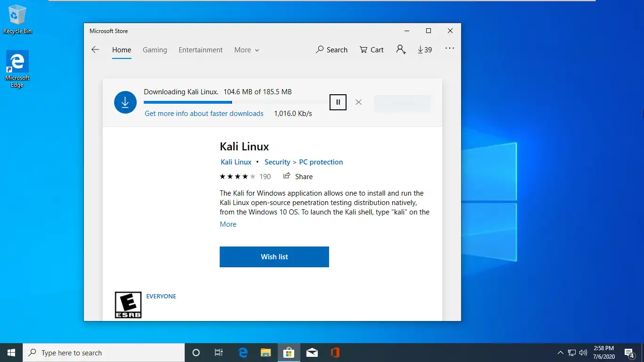The image size is (644, 362).
Task: Open the Windows Start menu
Action: pos(11,353)
